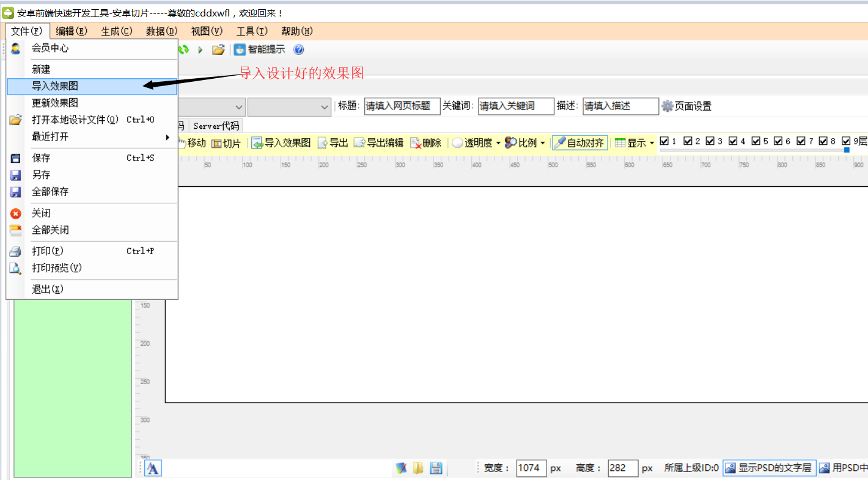Toggle layer 8 checkbox
This screenshot has width=868, height=480.
tap(823, 140)
